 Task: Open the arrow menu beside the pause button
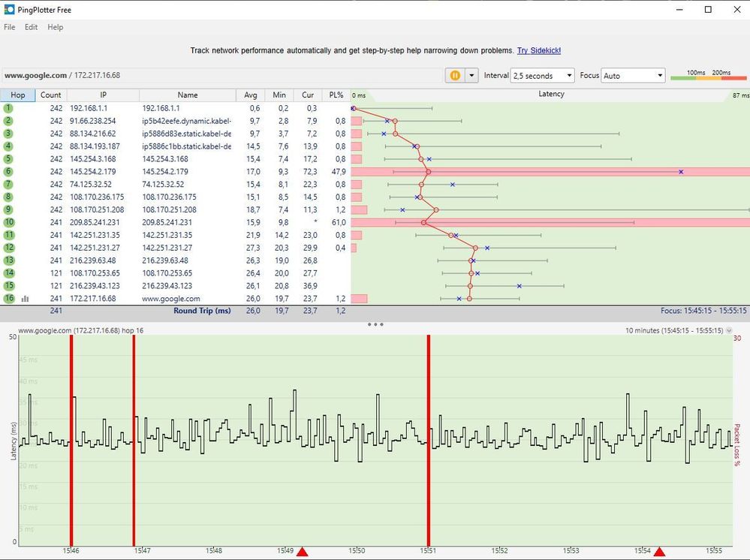pyautogui.click(x=471, y=76)
